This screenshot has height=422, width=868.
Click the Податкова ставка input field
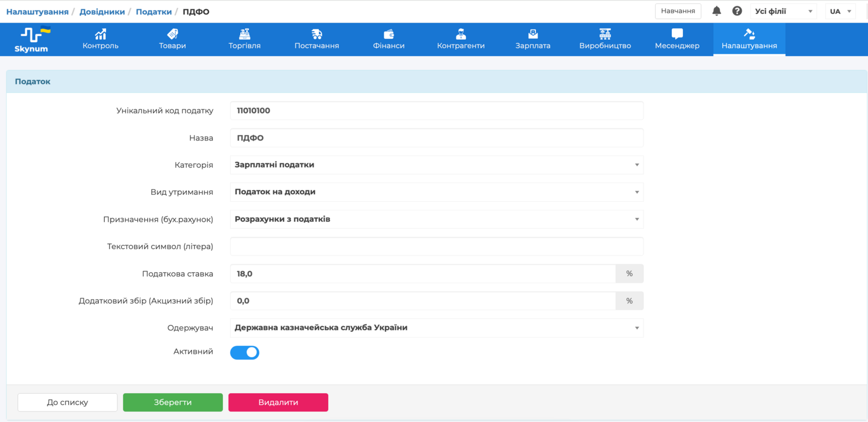422,274
